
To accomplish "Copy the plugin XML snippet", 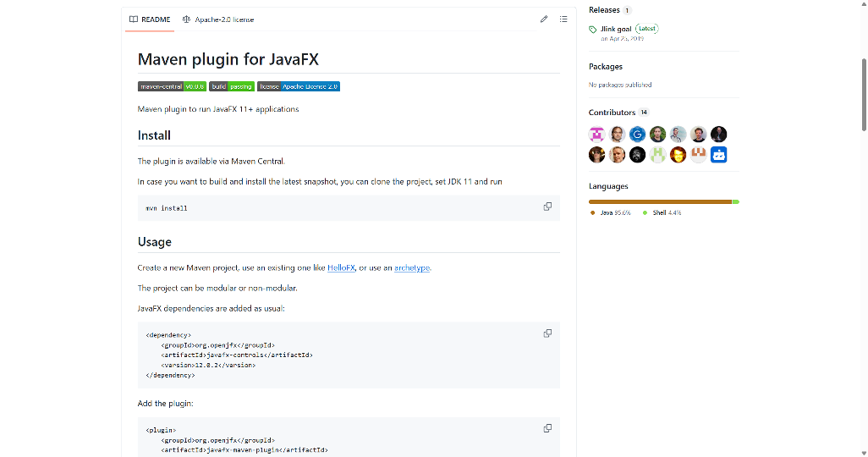I will point(547,428).
